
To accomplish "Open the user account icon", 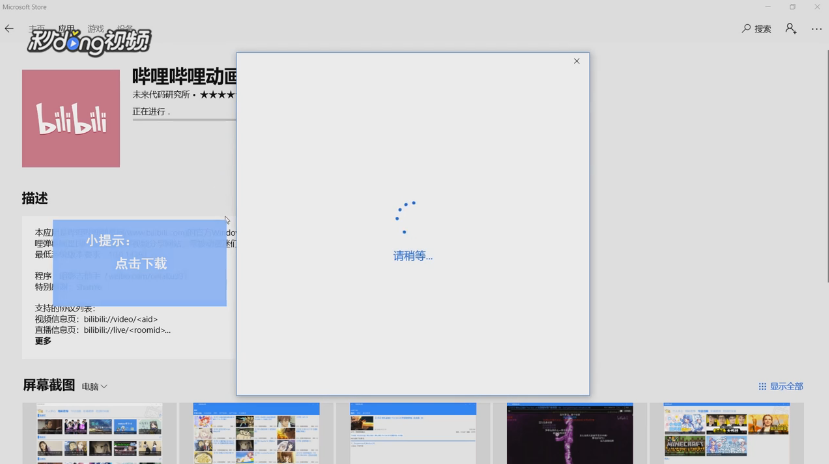I will click(x=791, y=29).
